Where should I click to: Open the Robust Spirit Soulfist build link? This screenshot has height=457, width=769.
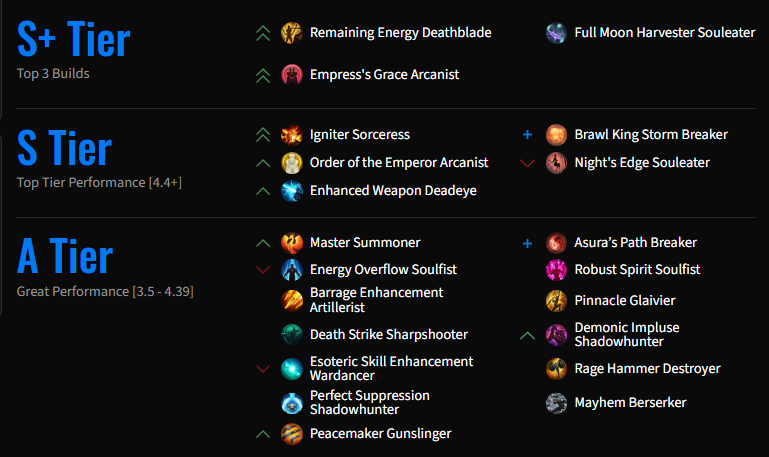tap(637, 270)
